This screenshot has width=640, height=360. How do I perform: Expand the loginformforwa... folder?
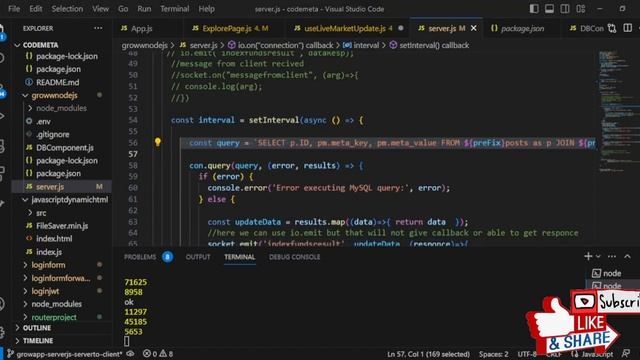(61, 278)
